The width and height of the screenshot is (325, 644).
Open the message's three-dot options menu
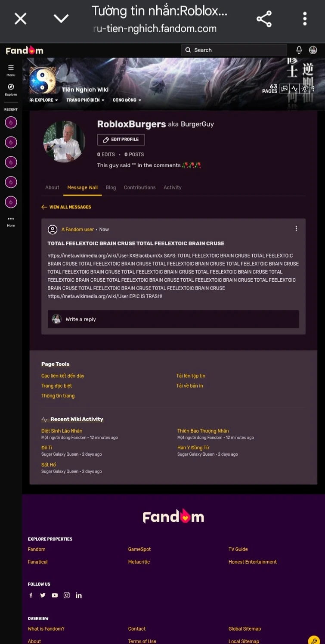coord(296,229)
